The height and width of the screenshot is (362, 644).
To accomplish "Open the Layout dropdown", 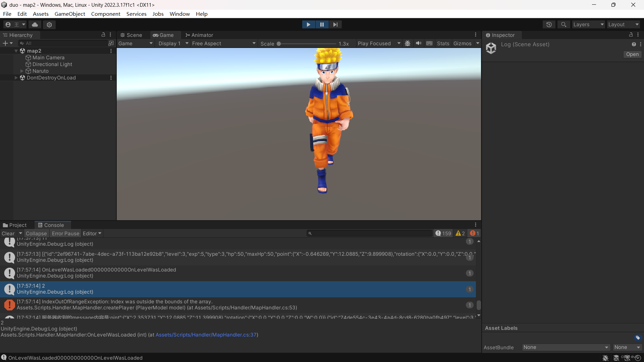I will pos(623,24).
